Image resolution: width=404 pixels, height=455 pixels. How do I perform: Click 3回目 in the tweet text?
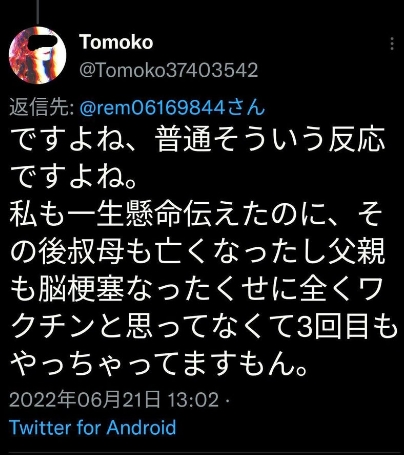[332, 327]
